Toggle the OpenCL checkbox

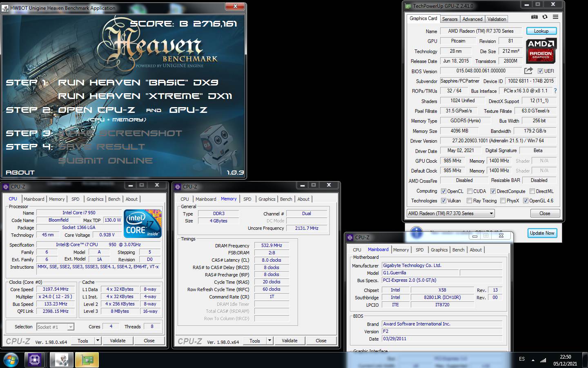tap(443, 191)
